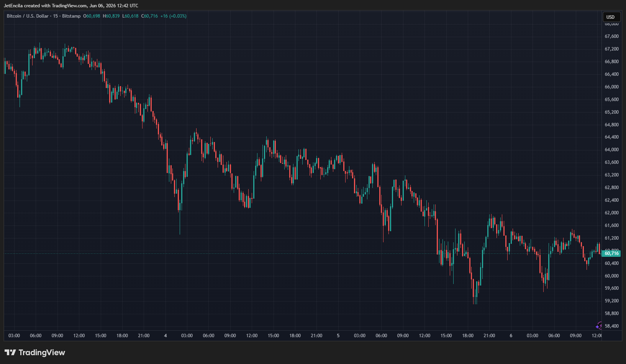Click the Bitstamp exchange label
Image resolution: width=626 pixels, height=364 pixels.
pos(71,16)
